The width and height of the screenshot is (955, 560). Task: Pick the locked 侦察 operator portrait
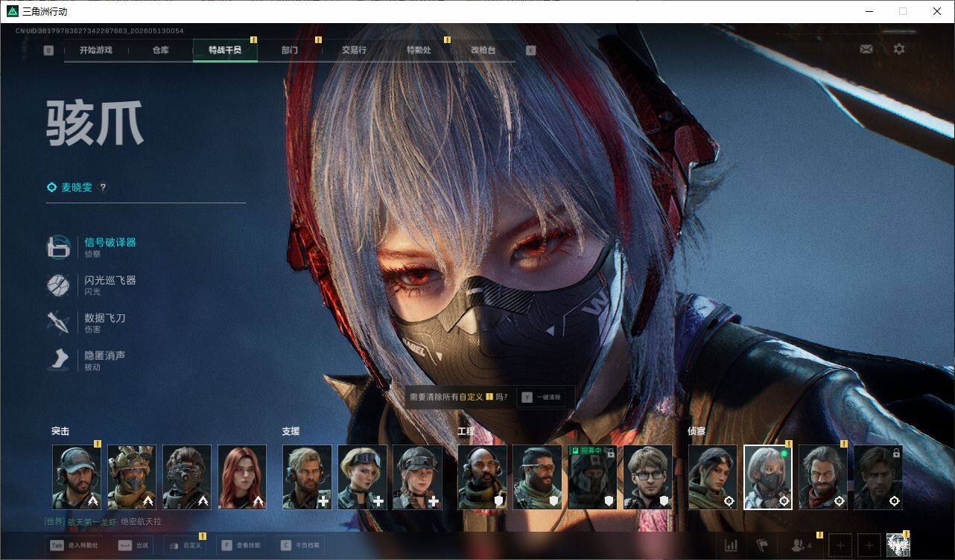[878, 477]
